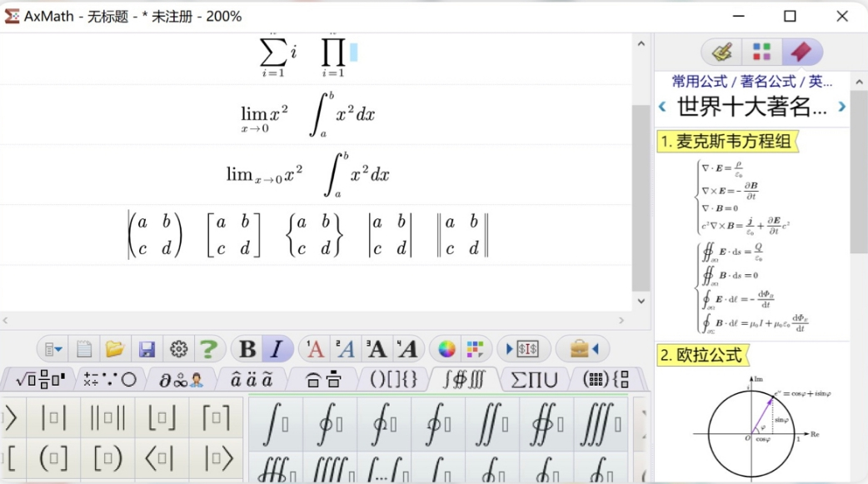868x484 pixels.
Task: Click the new document icon
Action: 84,349
